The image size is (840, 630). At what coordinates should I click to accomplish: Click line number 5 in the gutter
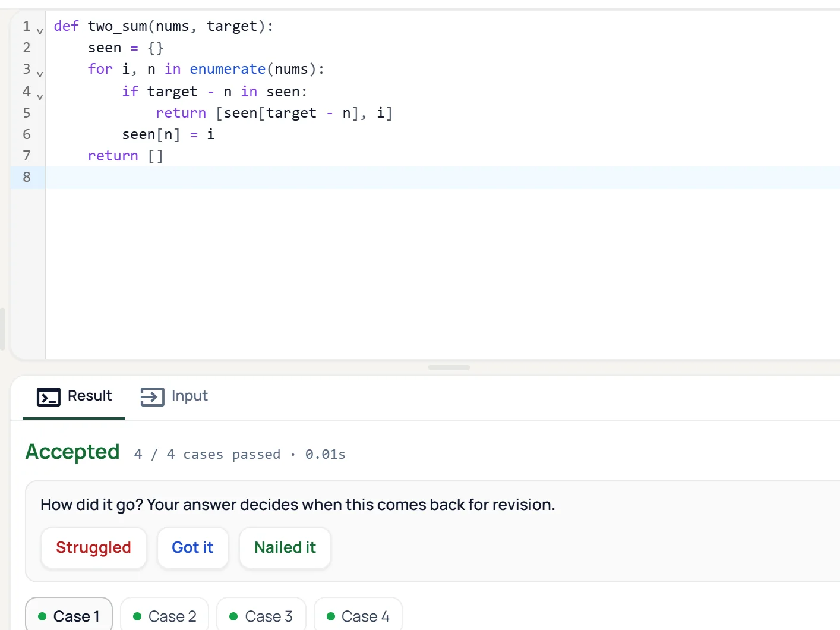click(x=27, y=113)
